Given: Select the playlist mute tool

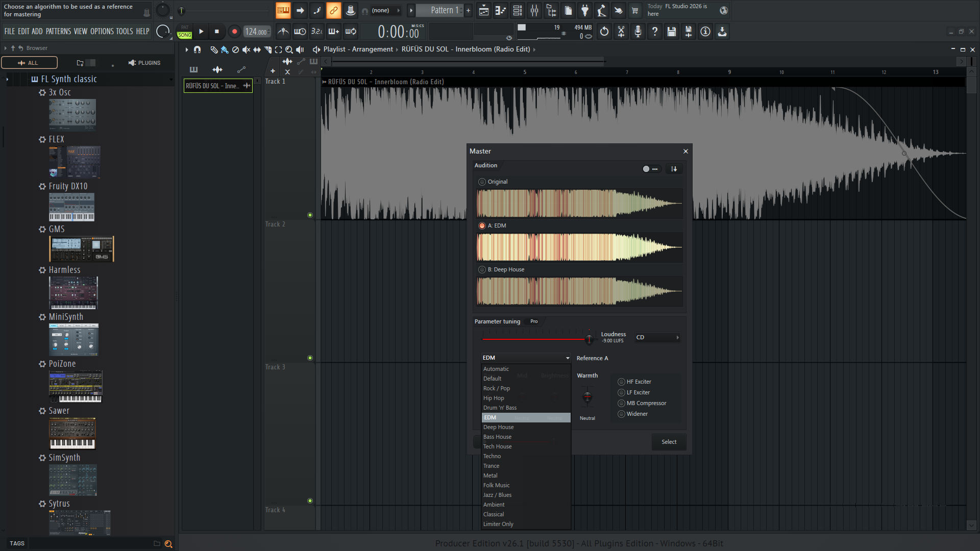Looking at the screenshot, I should [246, 49].
